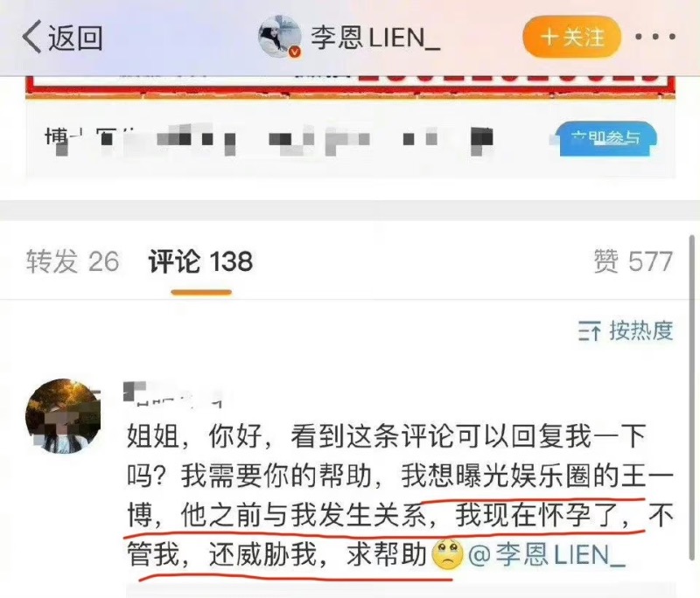Open the commenter's pixelated username
Screen dimensions: 700x598
point(173,394)
